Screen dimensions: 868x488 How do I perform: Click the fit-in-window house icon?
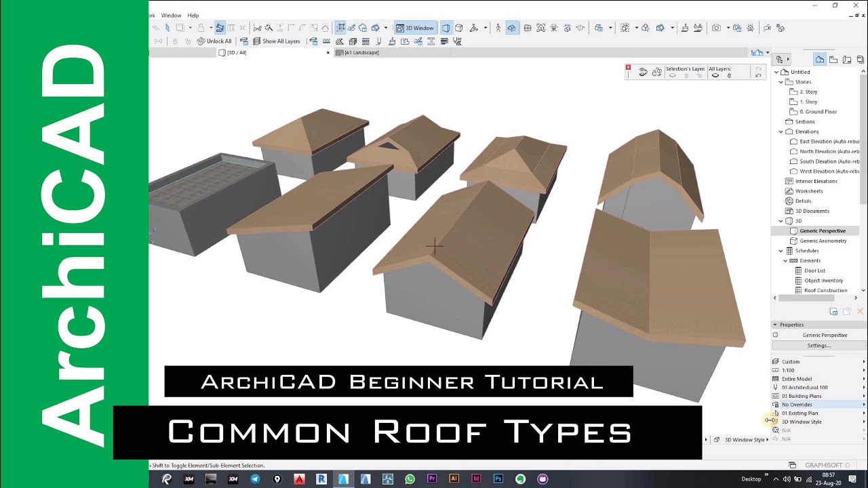540,28
